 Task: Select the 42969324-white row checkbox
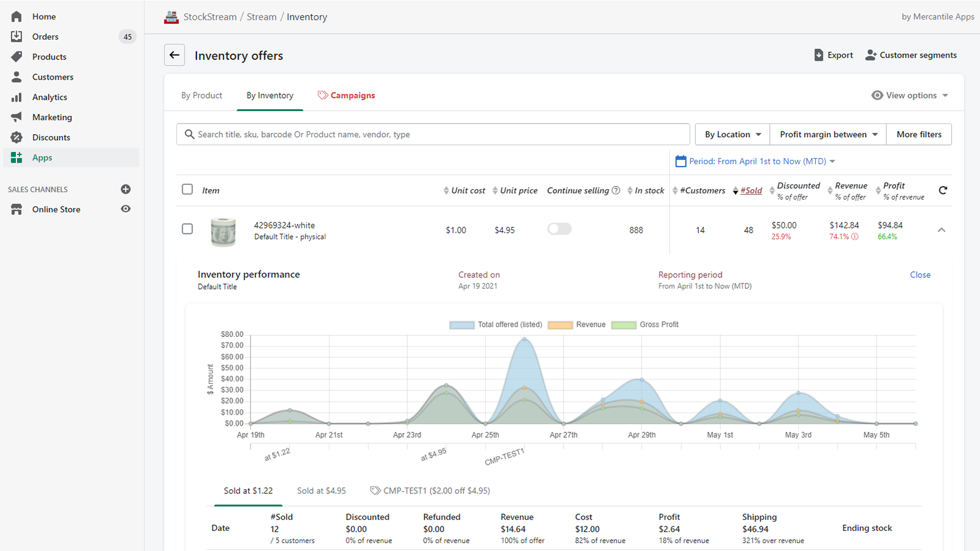tap(187, 229)
